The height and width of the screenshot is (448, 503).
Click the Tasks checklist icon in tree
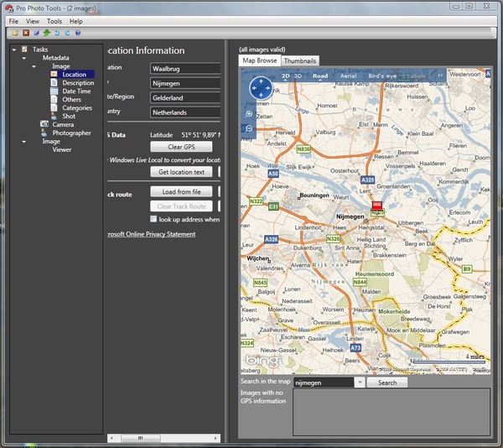[24, 49]
